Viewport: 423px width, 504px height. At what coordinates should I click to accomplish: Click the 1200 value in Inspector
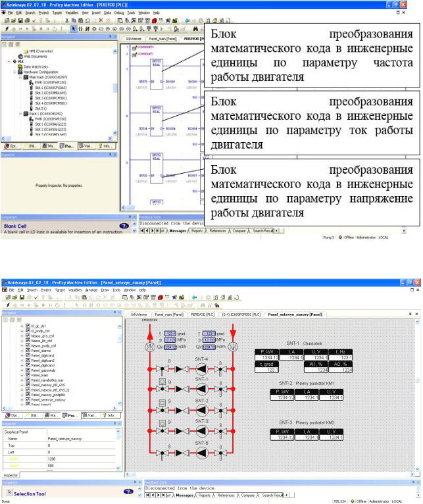click(51, 459)
